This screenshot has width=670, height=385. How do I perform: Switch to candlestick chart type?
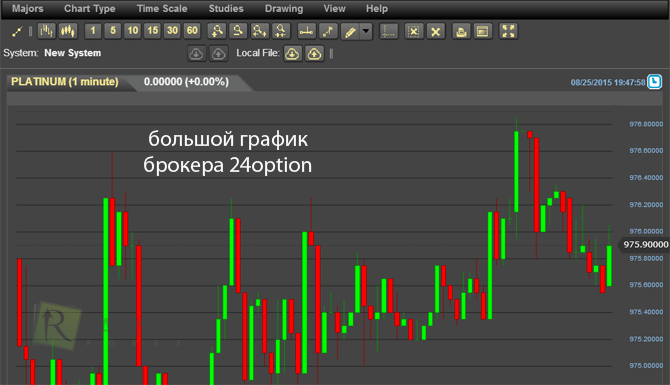[68, 31]
